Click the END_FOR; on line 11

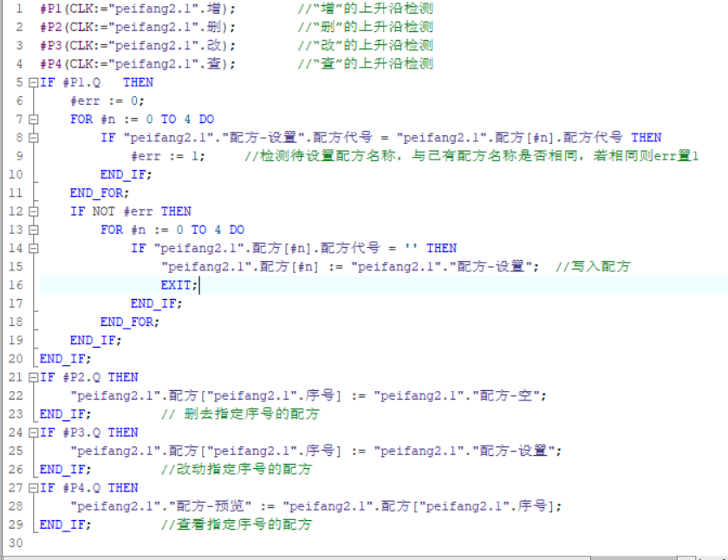pos(100,193)
